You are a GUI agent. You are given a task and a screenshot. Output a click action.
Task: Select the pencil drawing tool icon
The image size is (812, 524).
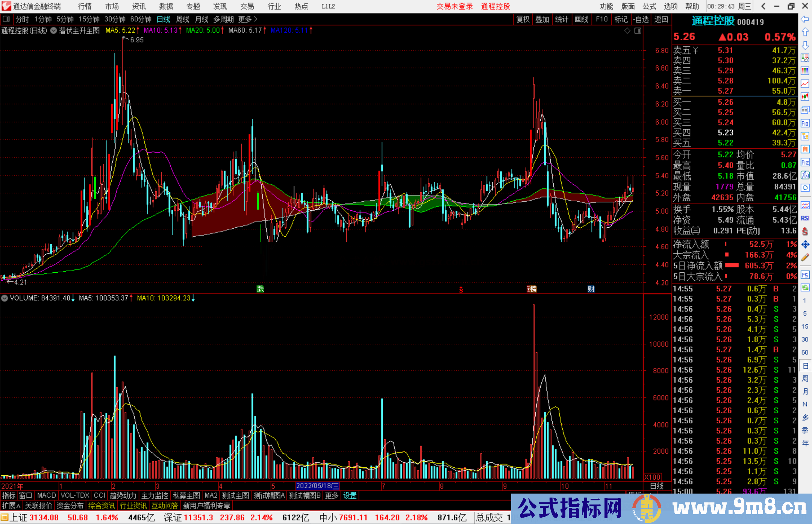point(805,257)
